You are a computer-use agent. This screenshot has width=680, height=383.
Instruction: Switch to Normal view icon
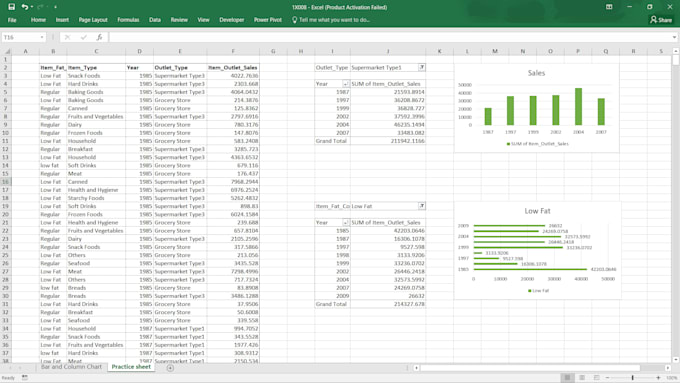[567, 378]
